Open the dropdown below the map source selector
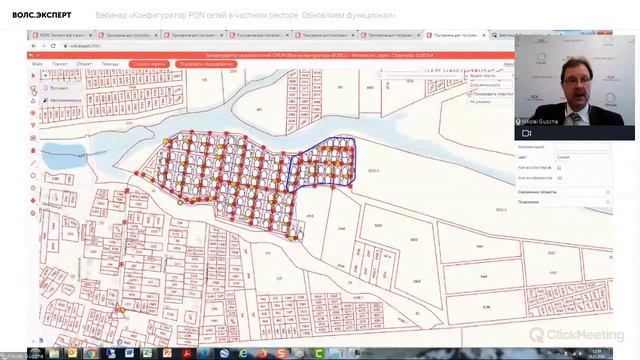 pyautogui.click(x=490, y=85)
